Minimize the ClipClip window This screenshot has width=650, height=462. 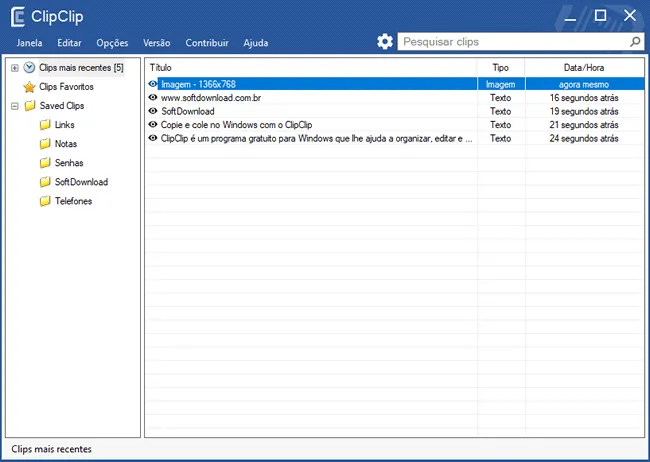570,17
